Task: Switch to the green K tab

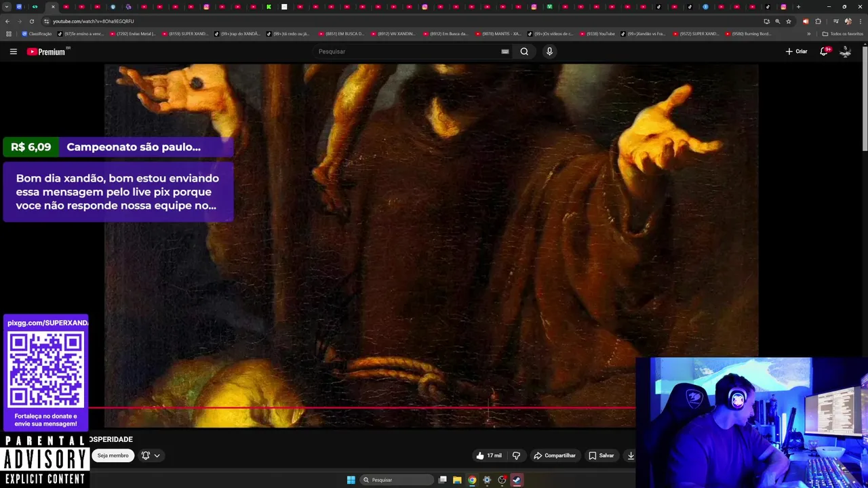Action: click(x=269, y=7)
